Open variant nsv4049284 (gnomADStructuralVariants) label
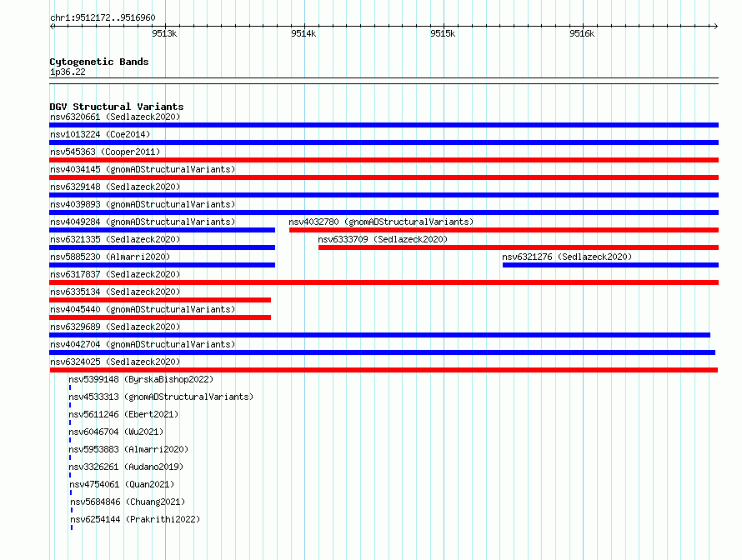This screenshot has width=742, height=560. 143,222
